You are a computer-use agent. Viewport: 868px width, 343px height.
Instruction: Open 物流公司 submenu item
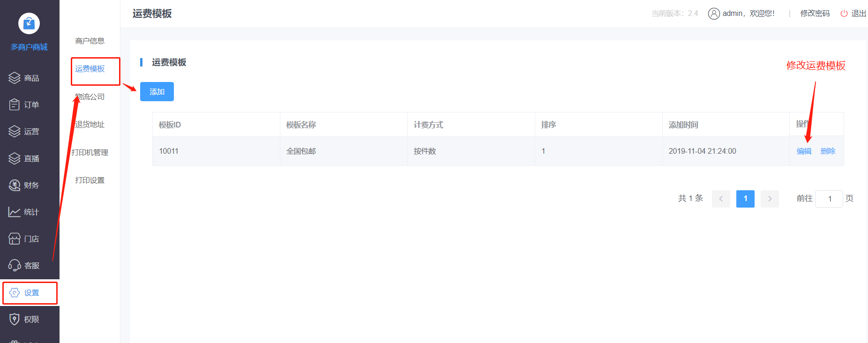(90, 97)
